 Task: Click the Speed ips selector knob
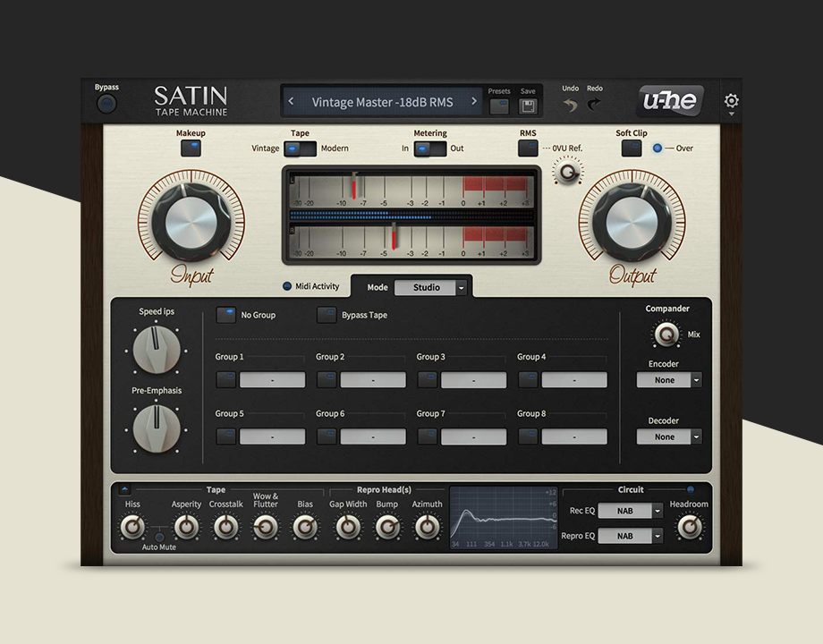[157, 350]
